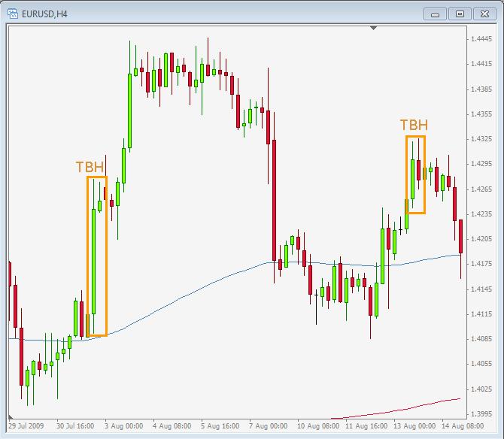Click the 1.4145 price label

(481, 289)
